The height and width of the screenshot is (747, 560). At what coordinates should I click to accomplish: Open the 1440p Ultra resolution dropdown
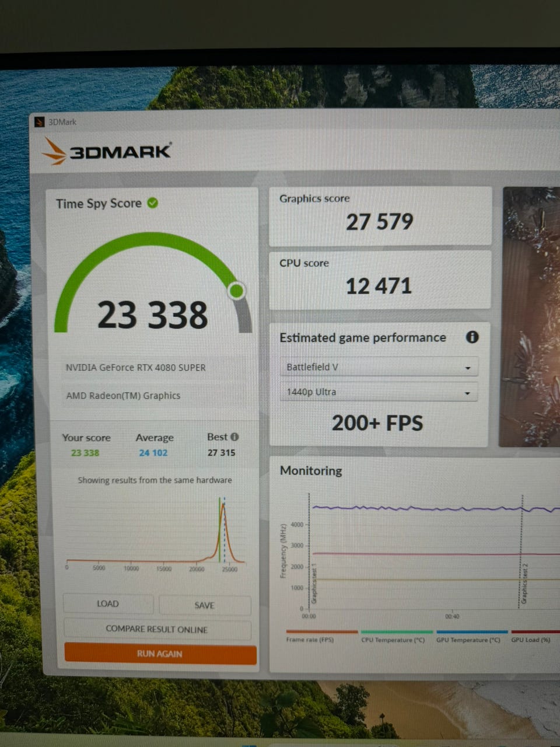pos(379,392)
